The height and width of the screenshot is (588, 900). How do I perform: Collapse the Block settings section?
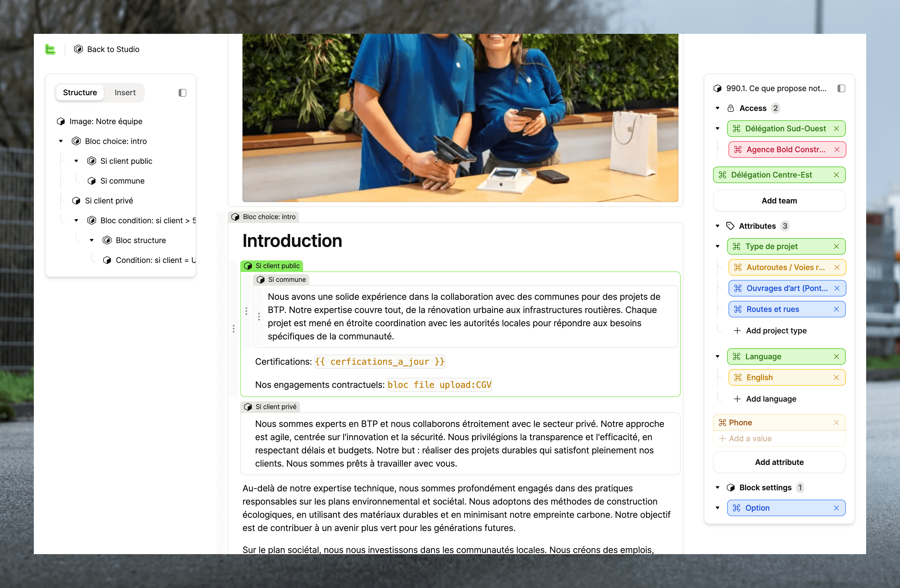click(x=717, y=488)
